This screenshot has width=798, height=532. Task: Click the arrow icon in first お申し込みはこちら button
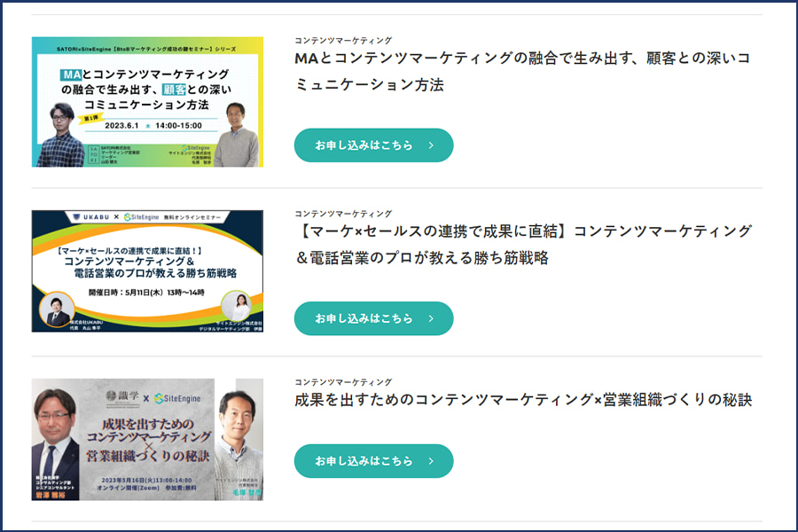pyautogui.click(x=431, y=145)
